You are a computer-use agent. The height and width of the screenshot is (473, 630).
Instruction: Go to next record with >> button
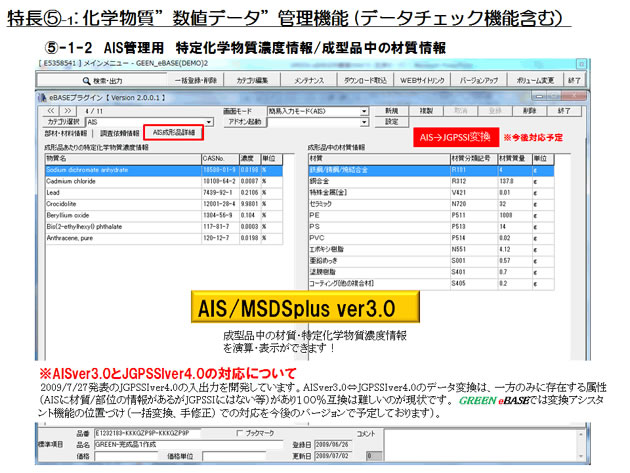[68, 111]
